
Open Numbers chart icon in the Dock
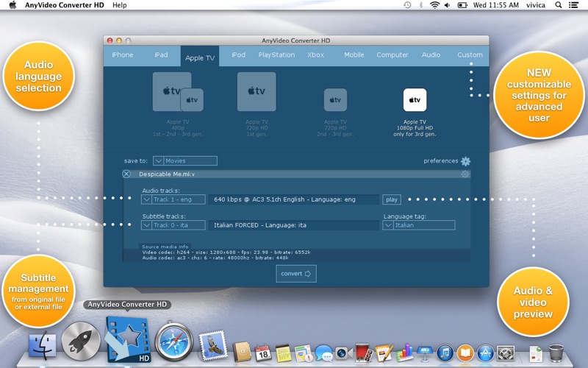click(404, 353)
